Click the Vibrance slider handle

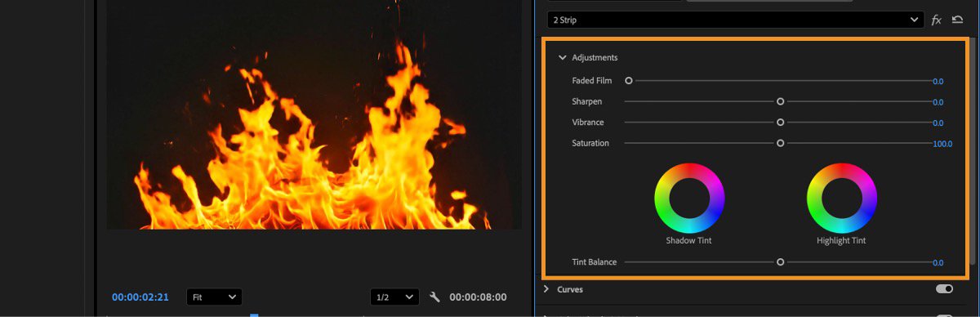[x=780, y=123]
